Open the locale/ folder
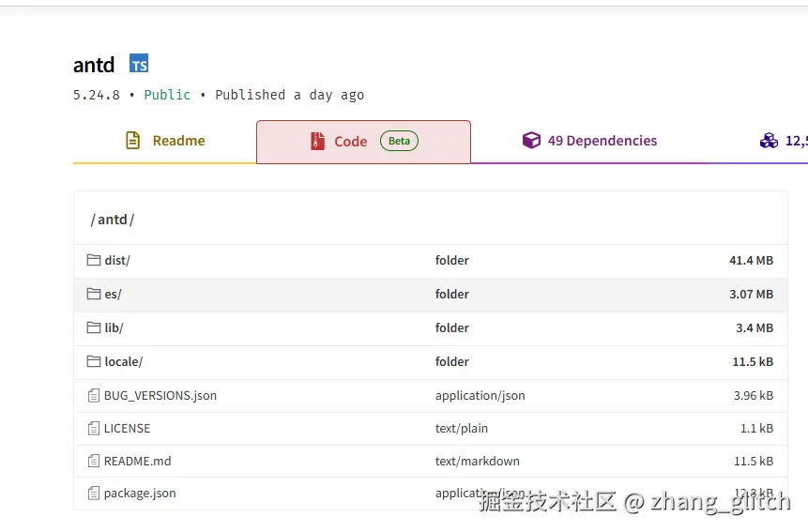 [124, 362]
